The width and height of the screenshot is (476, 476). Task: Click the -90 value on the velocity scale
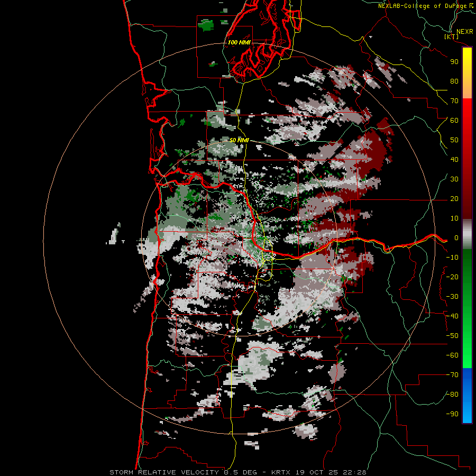(x=452, y=414)
